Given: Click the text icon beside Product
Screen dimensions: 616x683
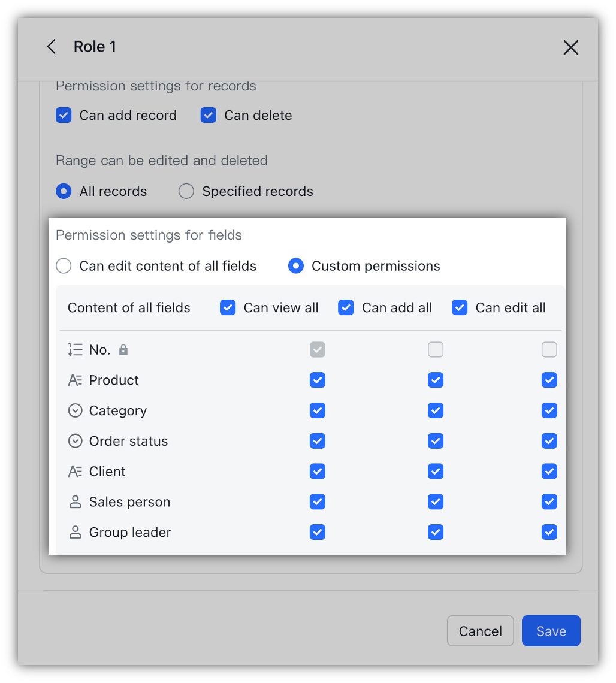Looking at the screenshot, I should tap(75, 380).
